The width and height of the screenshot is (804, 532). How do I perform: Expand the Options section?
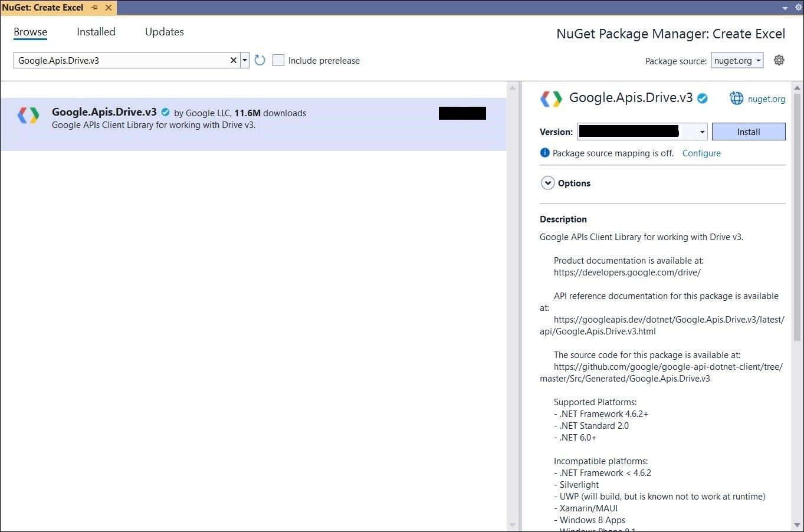(x=547, y=183)
